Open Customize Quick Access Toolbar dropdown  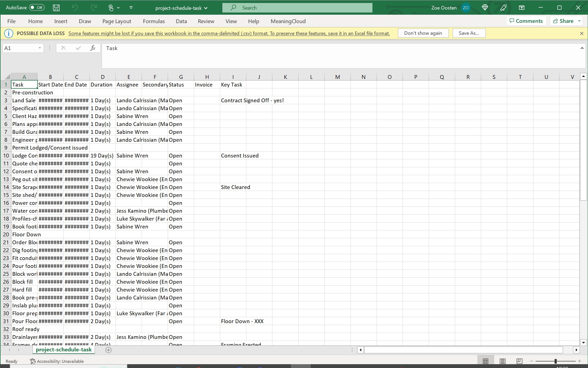131,8
